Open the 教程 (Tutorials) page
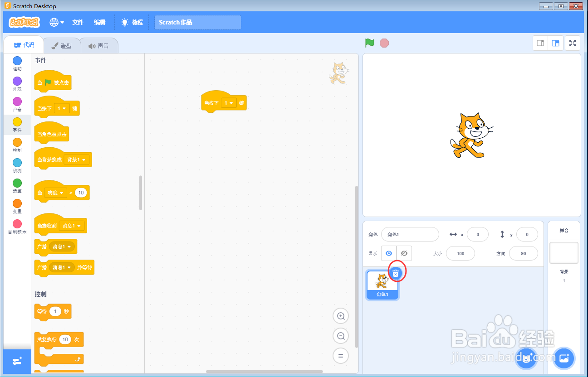This screenshot has width=588, height=377. [x=132, y=22]
